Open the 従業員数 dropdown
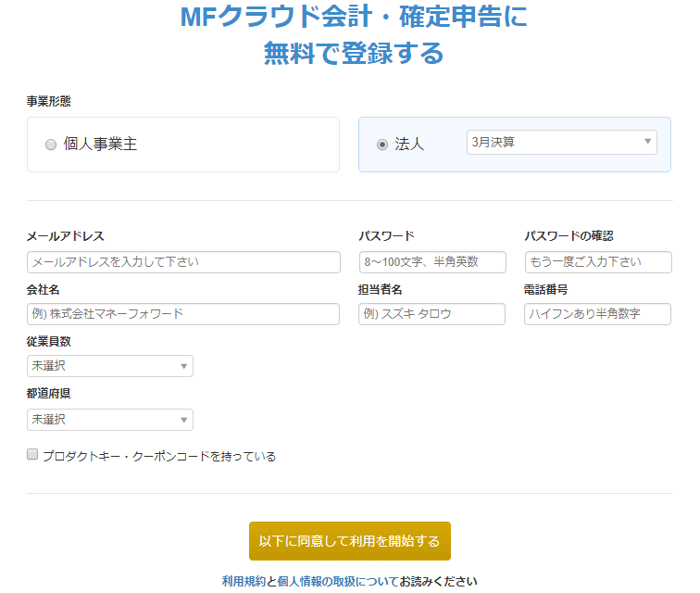Viewport: 700px width, 593px height. pos(110,366)
